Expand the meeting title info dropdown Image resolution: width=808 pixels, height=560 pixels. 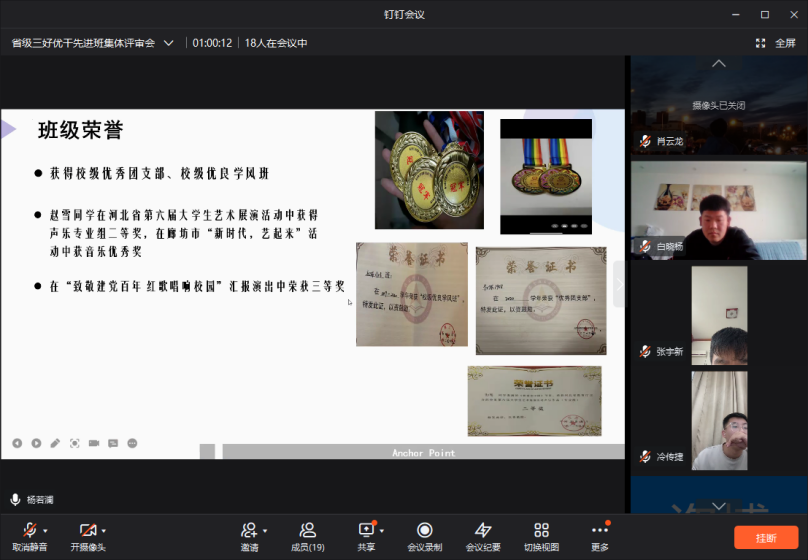[x=168, y=43]
